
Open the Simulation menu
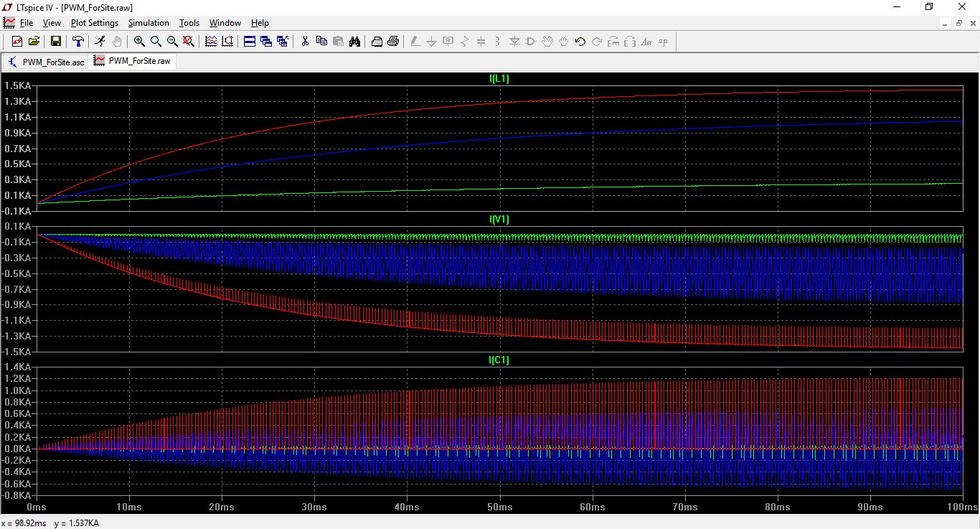point(149,23)
